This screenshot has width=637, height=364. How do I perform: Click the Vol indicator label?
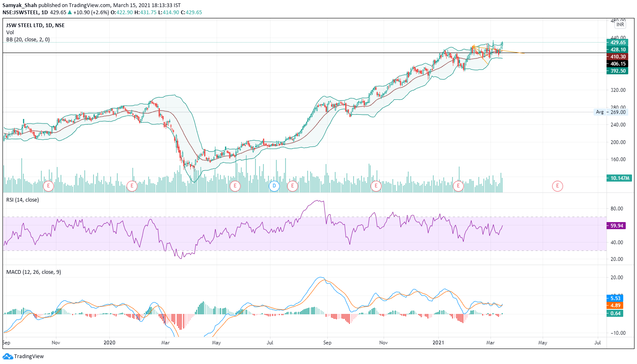(10, 33)
